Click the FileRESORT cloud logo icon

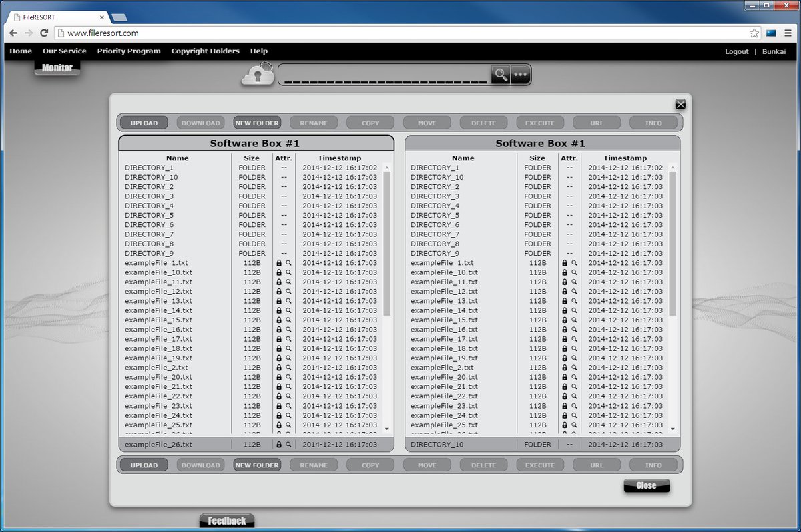[258, 74]
